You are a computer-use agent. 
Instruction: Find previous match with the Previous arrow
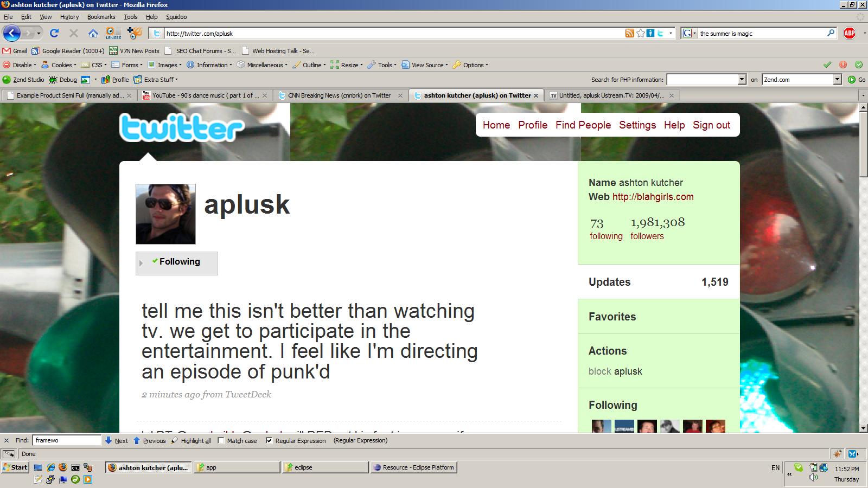coord(149,441)
